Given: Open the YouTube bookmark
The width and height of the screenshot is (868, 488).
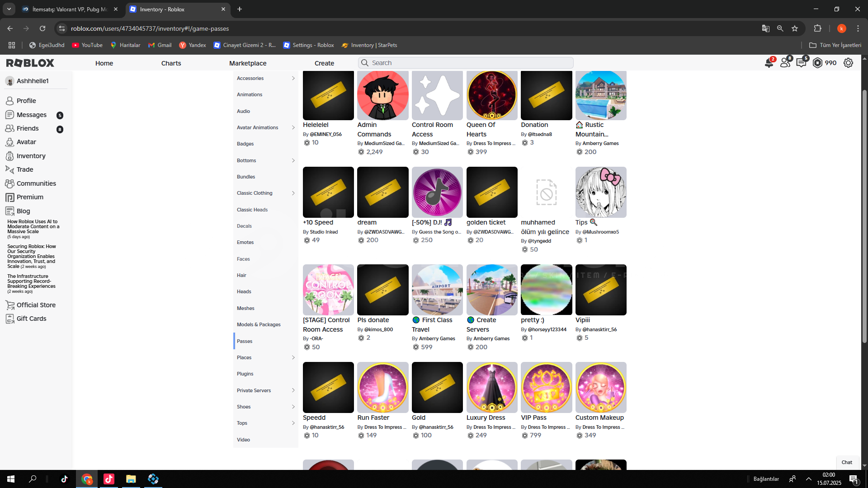Looking at the screenshot, I should [x=87, y=45].
